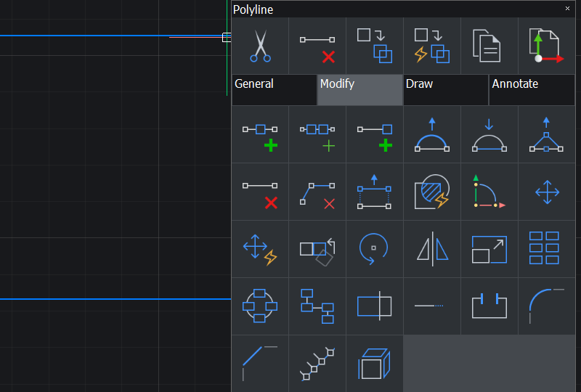The width and height of the screenshot is (581, 392).
Task: Switch to the Draw tab
Action: [x=446, y=89]
